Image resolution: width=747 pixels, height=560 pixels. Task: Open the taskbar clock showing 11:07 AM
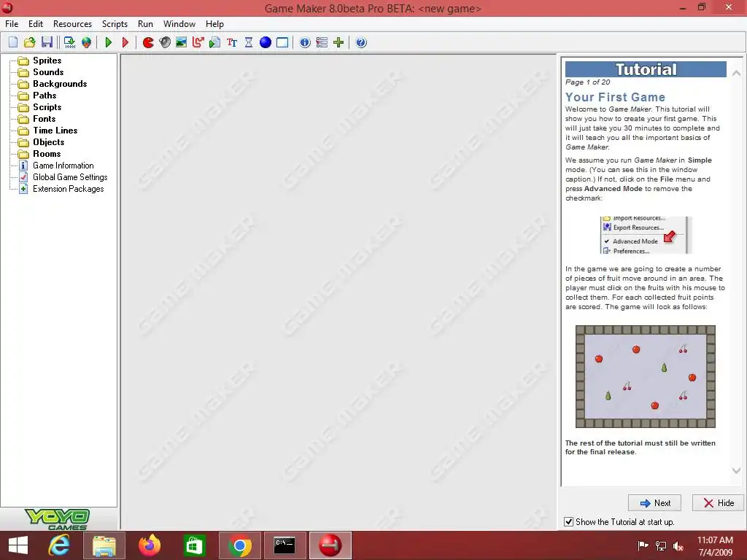coord(715,546)
